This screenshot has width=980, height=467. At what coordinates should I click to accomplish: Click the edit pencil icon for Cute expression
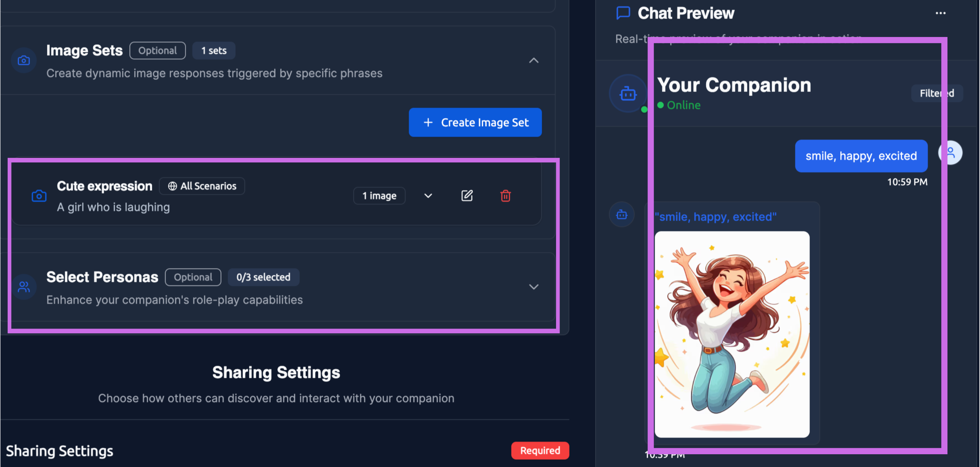pyautogui.click(x=467, y=196)
